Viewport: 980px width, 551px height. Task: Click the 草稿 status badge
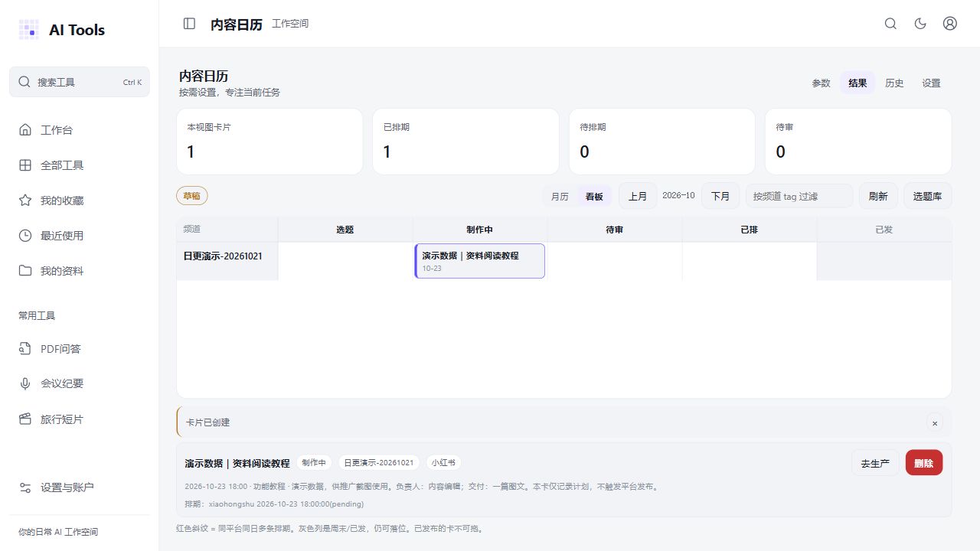tap(192, 196)
